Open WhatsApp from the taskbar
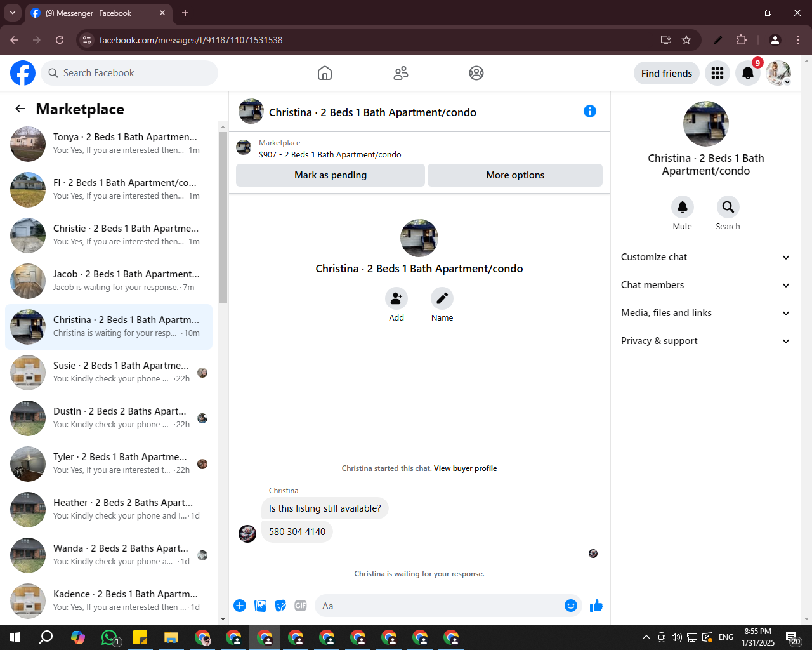This screenshot has height=650, width=812. point(109,637)
